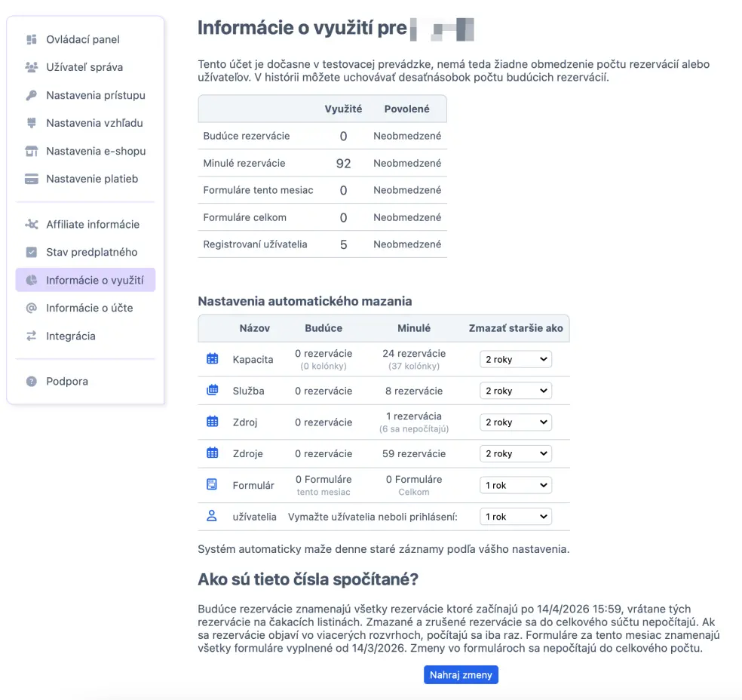The width and height of the screenshot is (742, 700).
Task: Click the Nastavenia vzhľadu appearance icon
Action: (x=31, y=123)
